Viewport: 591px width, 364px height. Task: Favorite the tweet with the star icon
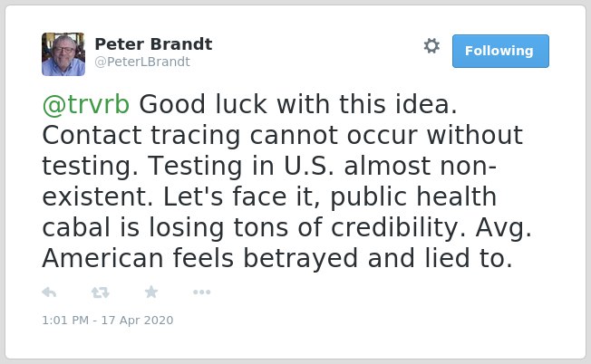tap(151, 292)
